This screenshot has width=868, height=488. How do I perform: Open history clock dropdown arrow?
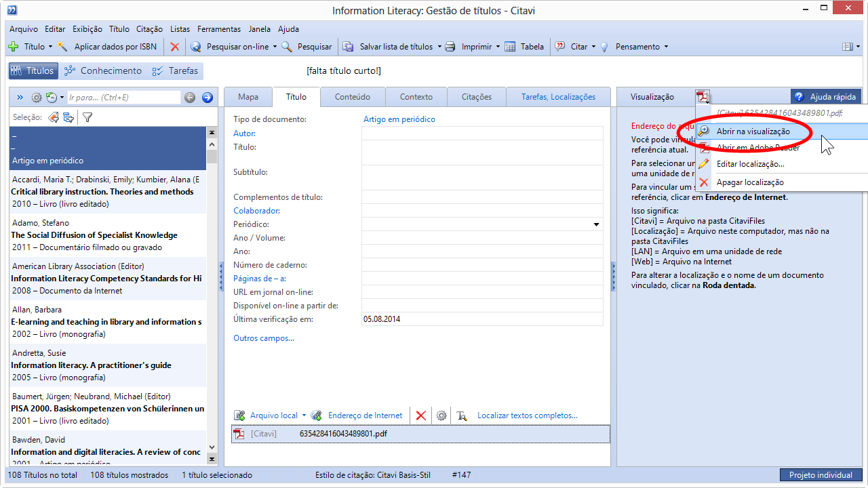[x=62, y=98]
